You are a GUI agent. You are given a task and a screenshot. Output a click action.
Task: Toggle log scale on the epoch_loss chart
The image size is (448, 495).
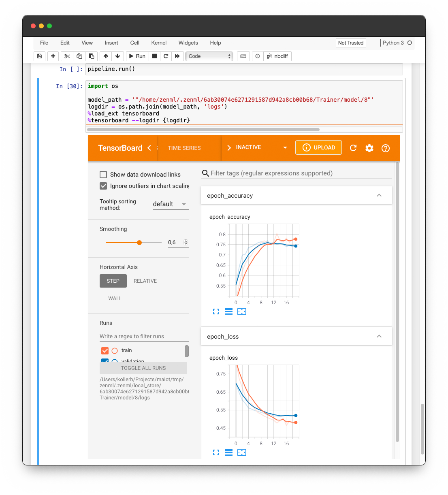click(x=229, y=452)
